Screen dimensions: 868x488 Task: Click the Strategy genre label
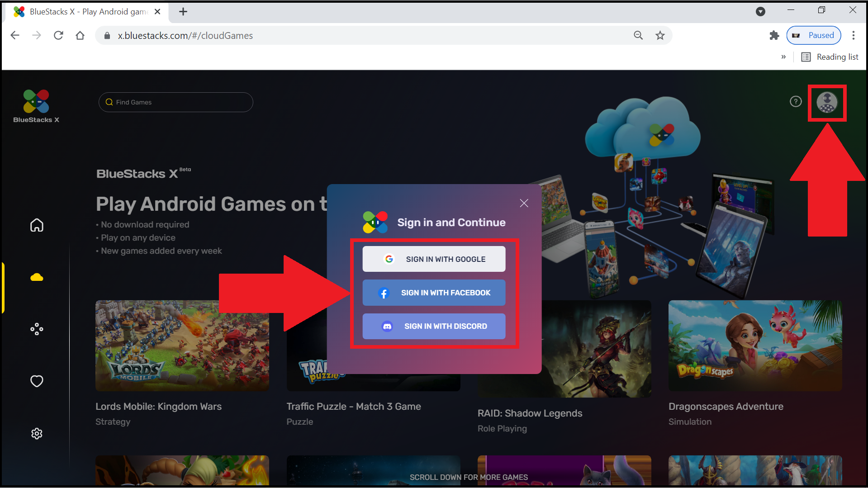tap(113, 422)
